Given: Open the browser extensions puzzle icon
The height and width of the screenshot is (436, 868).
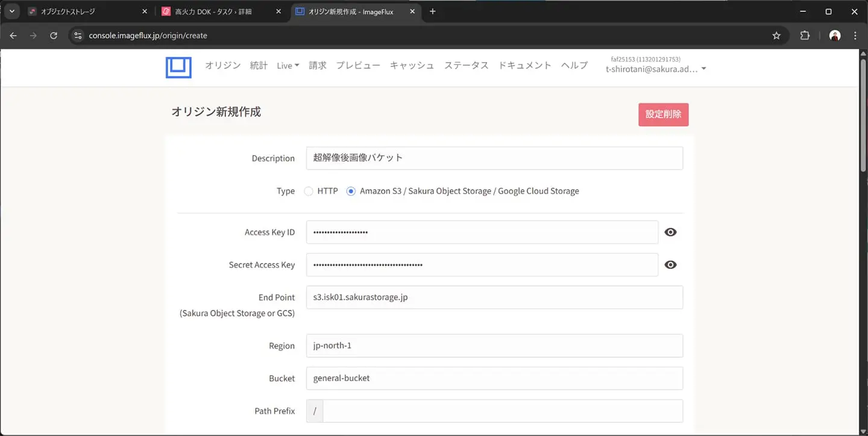Looking at the screenshot, I should [805, 36].
